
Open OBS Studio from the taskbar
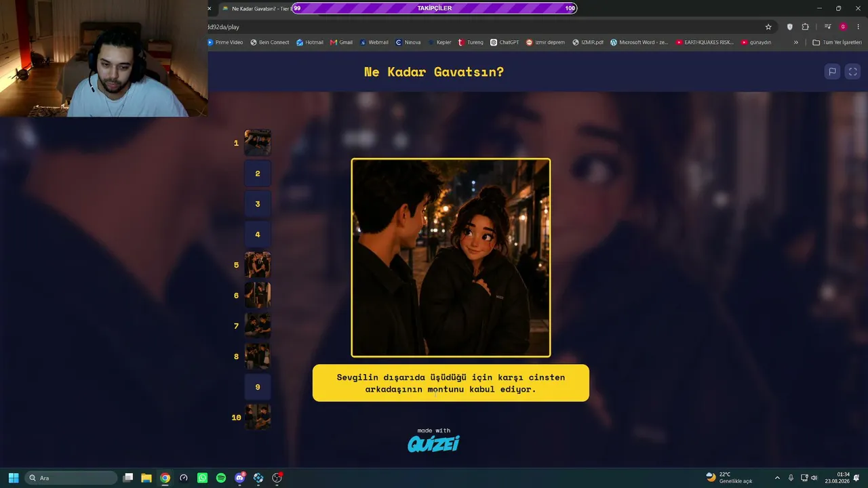(x=277, y=478)
